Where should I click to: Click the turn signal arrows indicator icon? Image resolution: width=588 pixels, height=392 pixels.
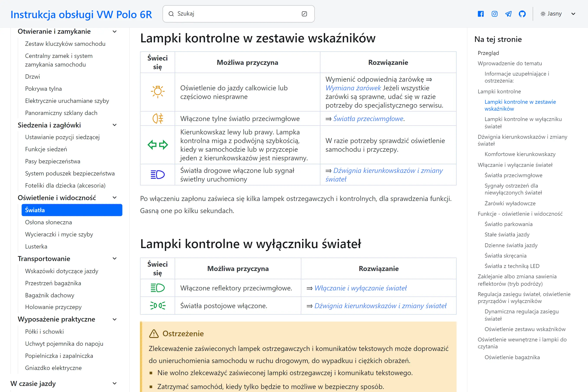point(157,145)
